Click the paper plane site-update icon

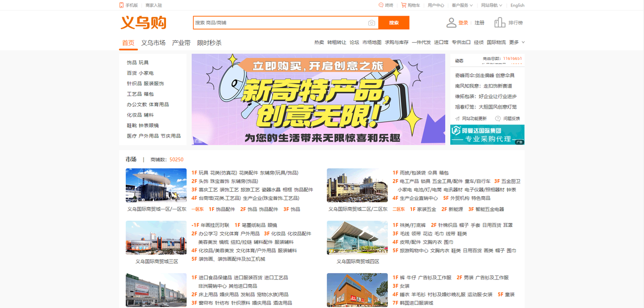[457, 118]
